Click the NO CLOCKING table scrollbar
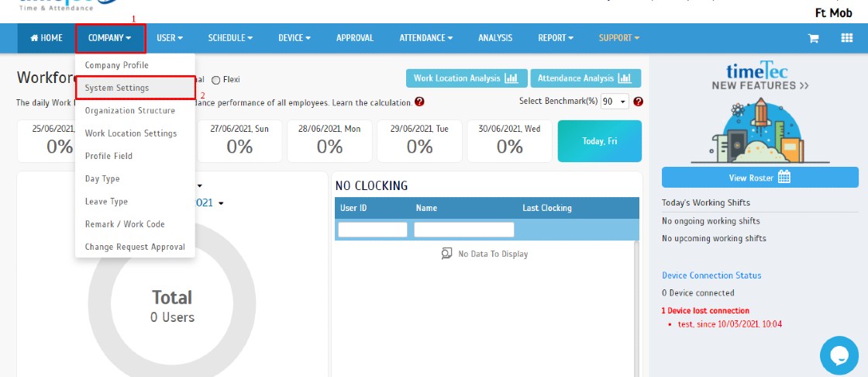 coord(635,308)
